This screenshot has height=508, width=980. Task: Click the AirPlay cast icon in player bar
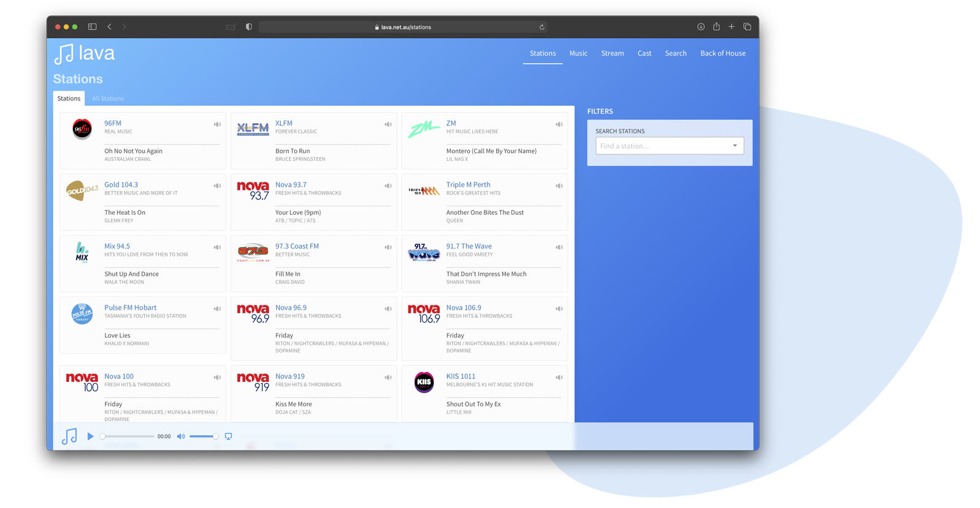click(228, 436)
